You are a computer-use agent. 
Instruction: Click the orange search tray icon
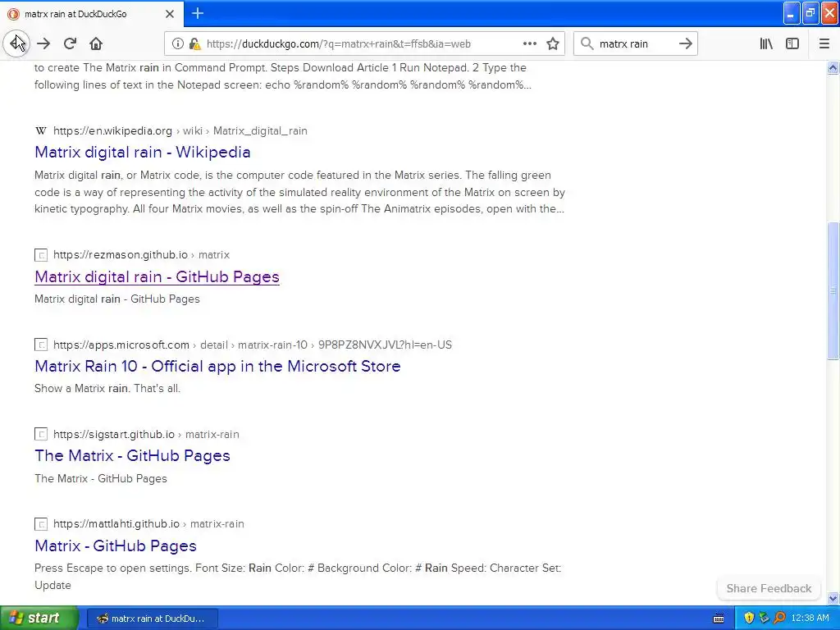coord(779,619)
